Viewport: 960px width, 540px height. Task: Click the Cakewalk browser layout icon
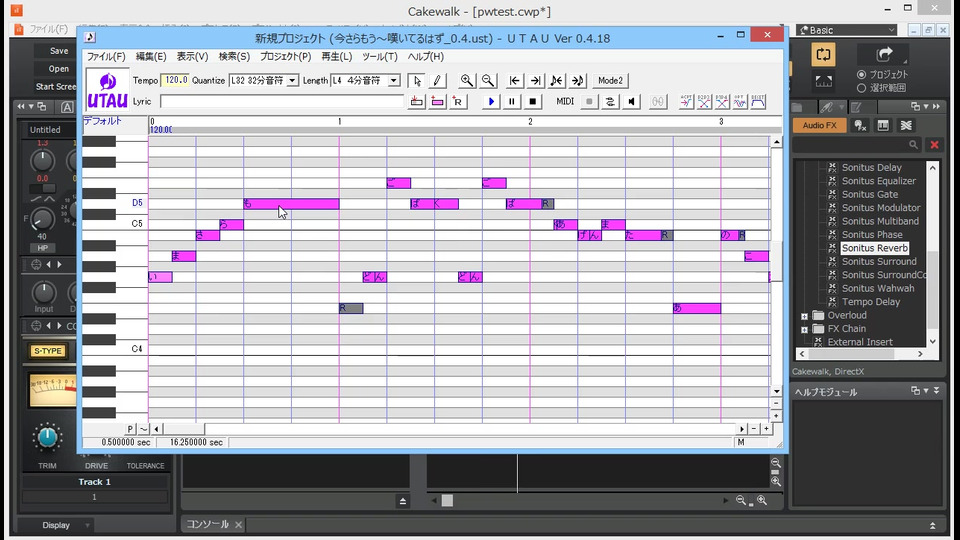(x=883, y=126)
